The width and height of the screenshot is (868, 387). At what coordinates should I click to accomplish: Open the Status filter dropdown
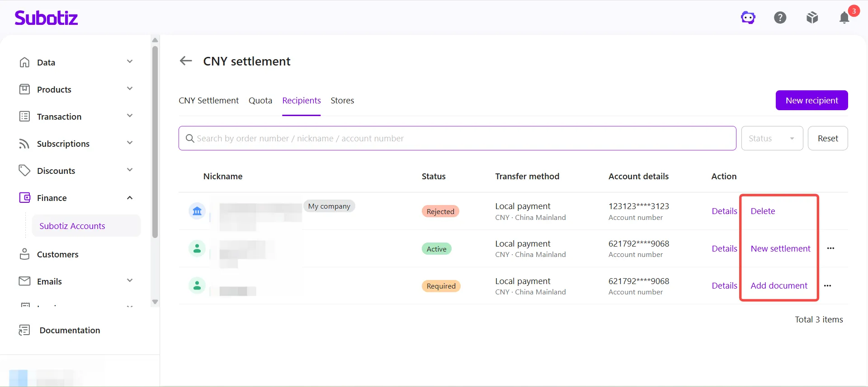[772, 138]
